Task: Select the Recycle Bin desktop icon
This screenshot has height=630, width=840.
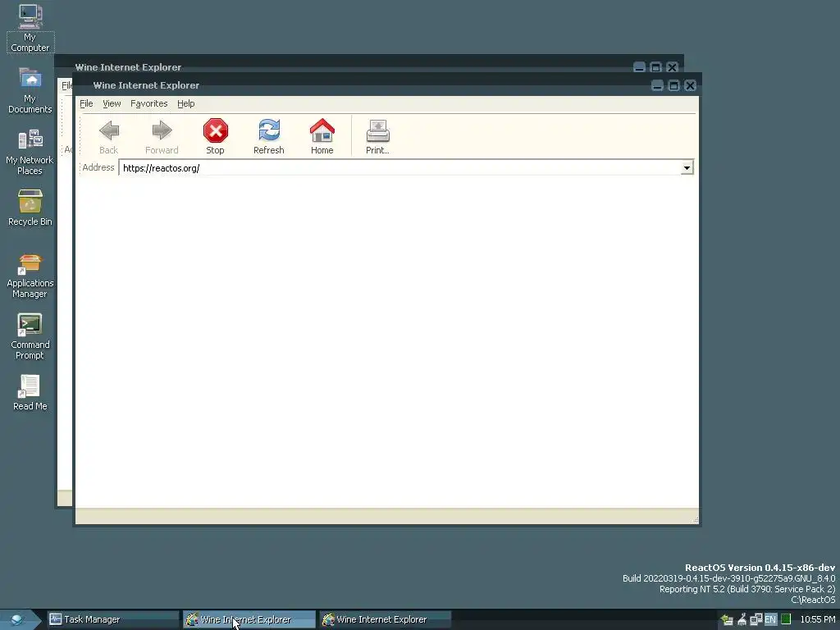Action: [x=30, y=208]
